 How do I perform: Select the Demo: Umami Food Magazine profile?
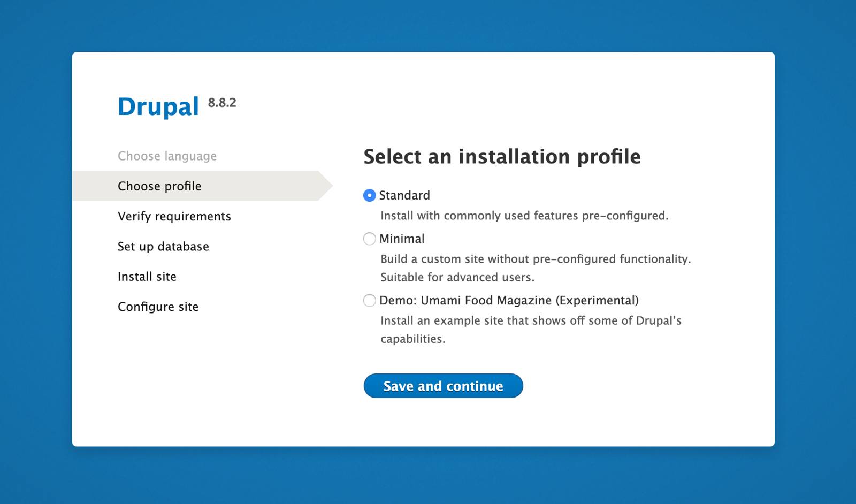[x=369, y=301]
